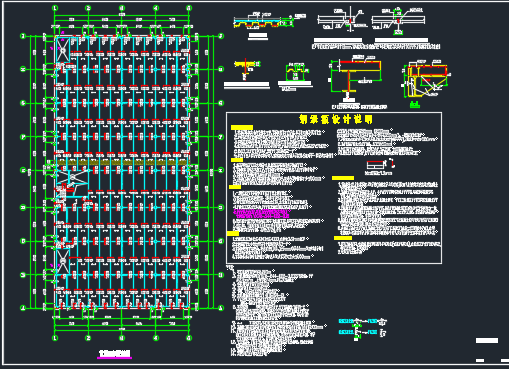Select the plan title with magenta underline
This screenshot has width=509, height=369.
pos(115,354)
